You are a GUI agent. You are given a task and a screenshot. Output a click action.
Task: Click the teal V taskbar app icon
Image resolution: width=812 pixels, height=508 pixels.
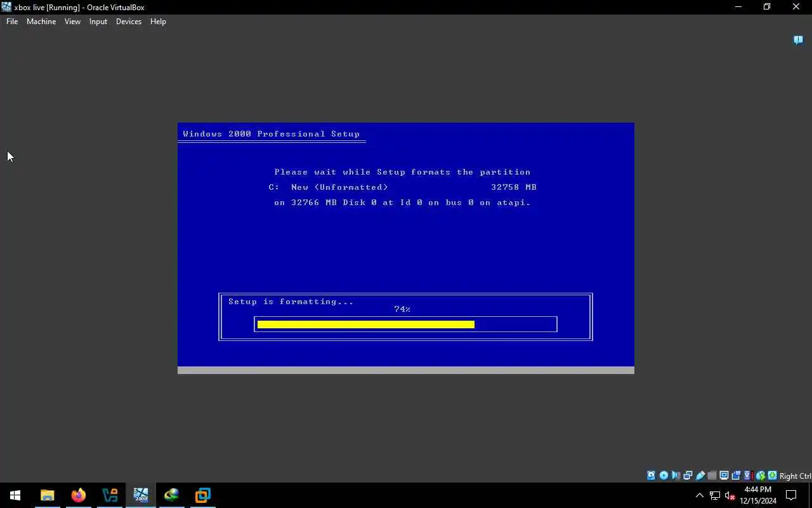(x=109, y=495)
